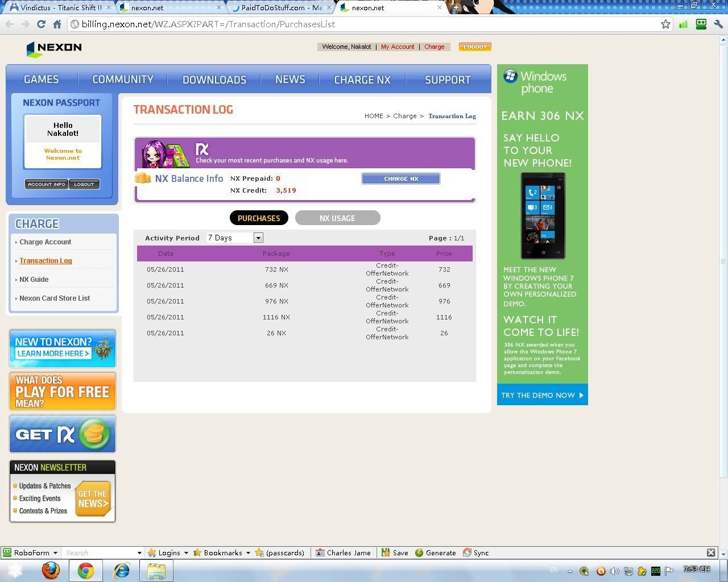Go to the browser home page icon
This screenshot has height=582, width=728.
tap(57, 24)
